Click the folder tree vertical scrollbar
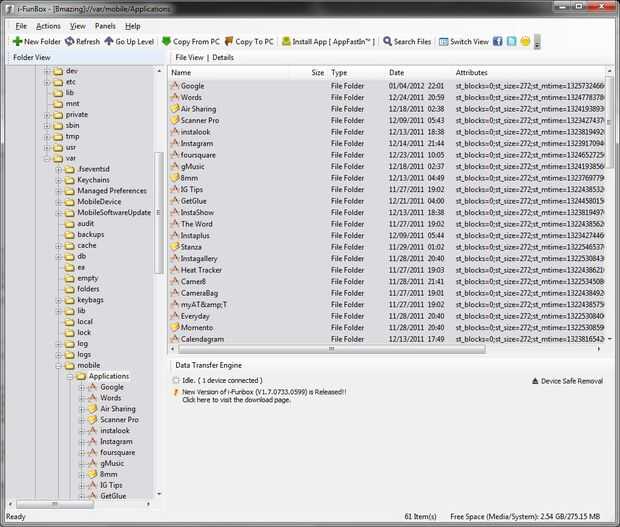 coord(159,212)
